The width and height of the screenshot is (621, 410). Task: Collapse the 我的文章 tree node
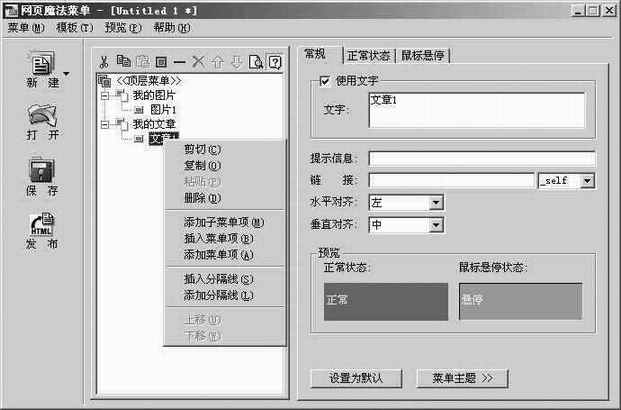[x=105, y=124]
